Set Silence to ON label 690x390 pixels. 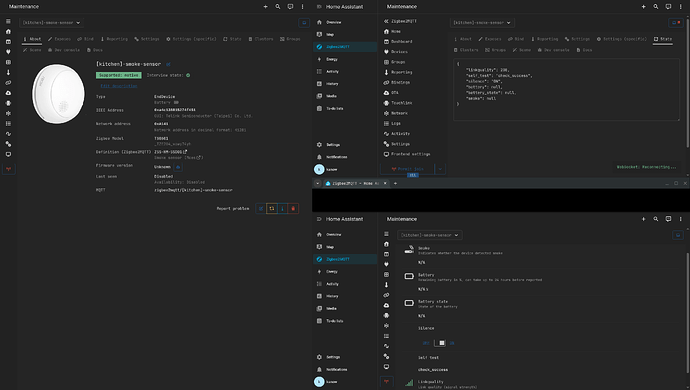pos(452,343)
